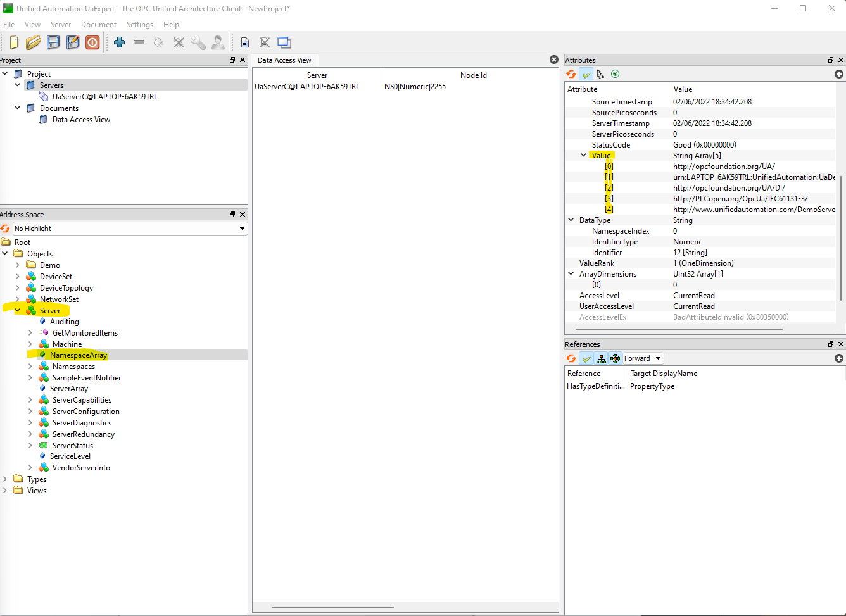Select the NamespaceArray node

coord(79,355)
